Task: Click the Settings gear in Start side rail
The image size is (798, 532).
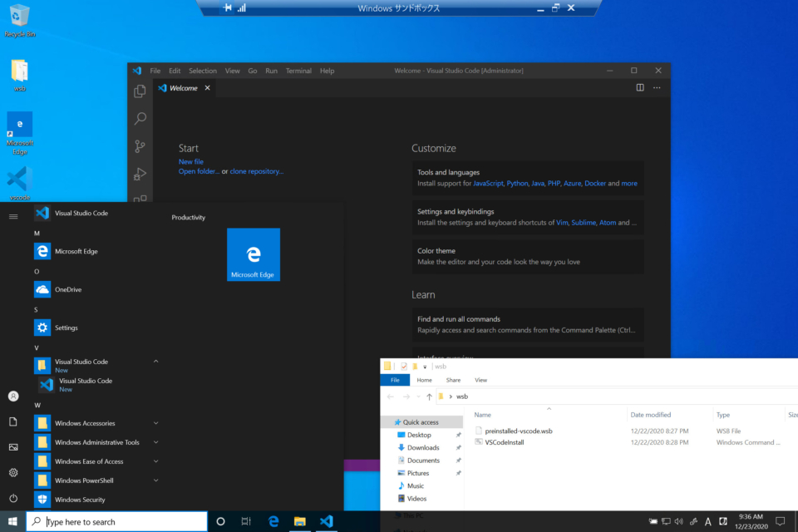Action: [x=13, y=472]
